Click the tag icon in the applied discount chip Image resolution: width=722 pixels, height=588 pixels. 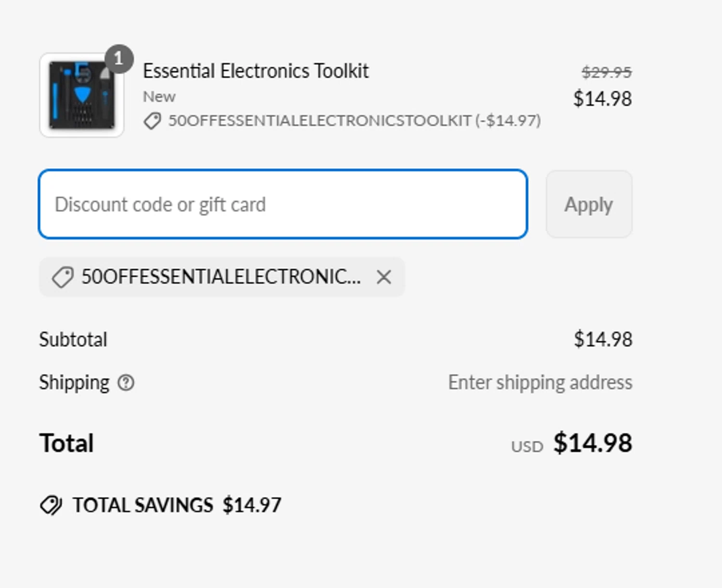point(63,277)
